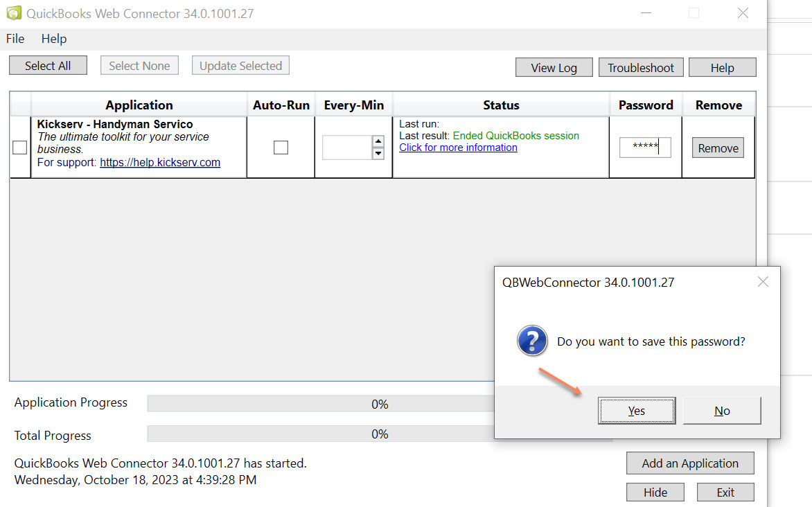
Task: Click the Kickserv password field
Action: tap(645, 147)
